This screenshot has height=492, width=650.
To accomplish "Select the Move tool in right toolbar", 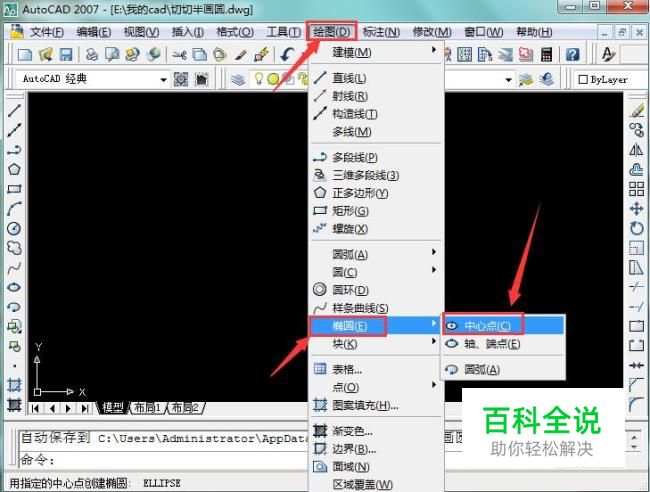I will [x=636, y=208].
